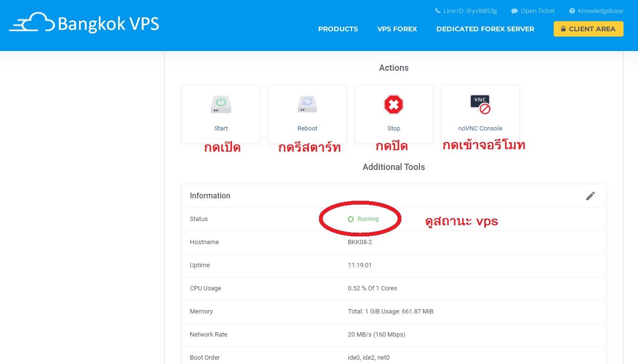The height and width of the screenshot is (364, 638).
Task: Open the DEDICATED FOREX SERVER menu
Action: (x=485, y=29)
